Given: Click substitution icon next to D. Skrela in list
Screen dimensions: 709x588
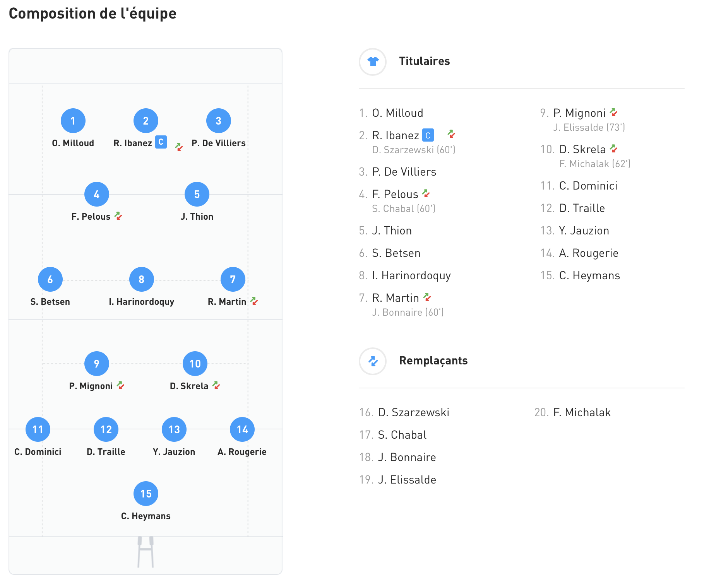Looking at the screenshot, I should coord(613,149).
